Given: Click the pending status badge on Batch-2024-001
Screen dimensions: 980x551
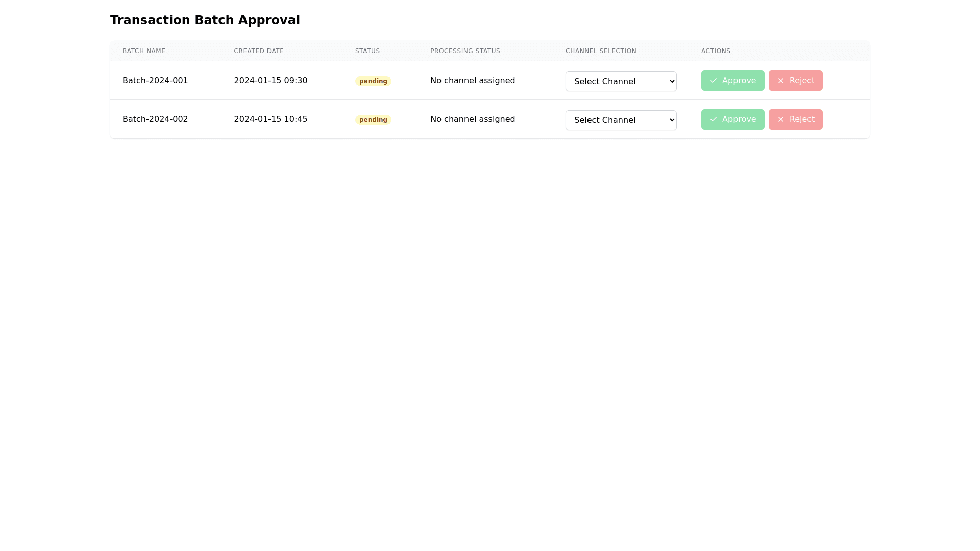Looking at the screenshot, I should 373,81.
